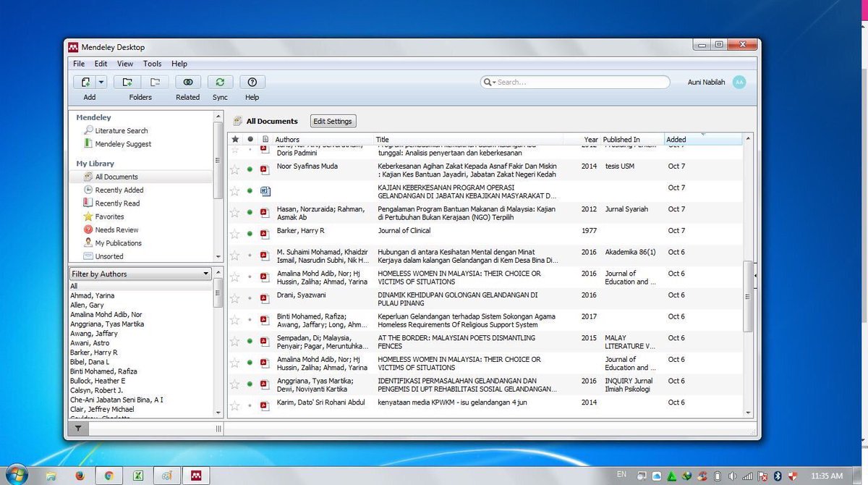
Task: Star the Drani, Syazwani document as favorite
Action: point(234,298)
